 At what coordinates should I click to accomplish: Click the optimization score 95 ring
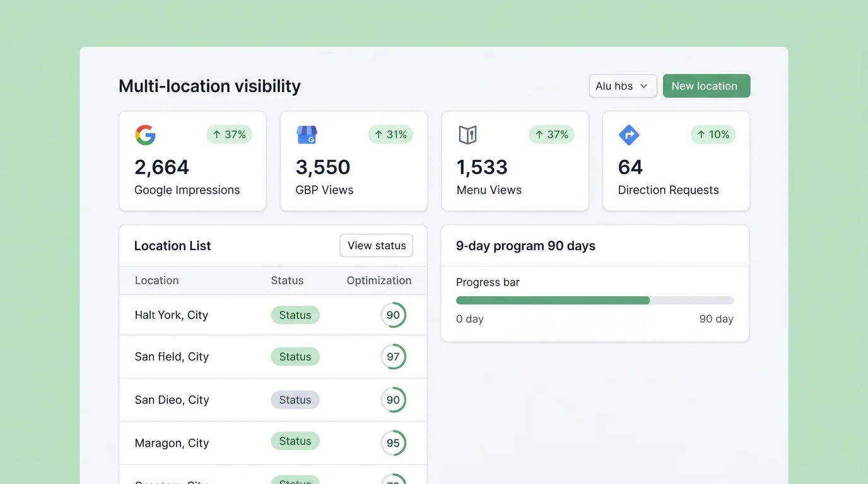click(x=393, y=443)
